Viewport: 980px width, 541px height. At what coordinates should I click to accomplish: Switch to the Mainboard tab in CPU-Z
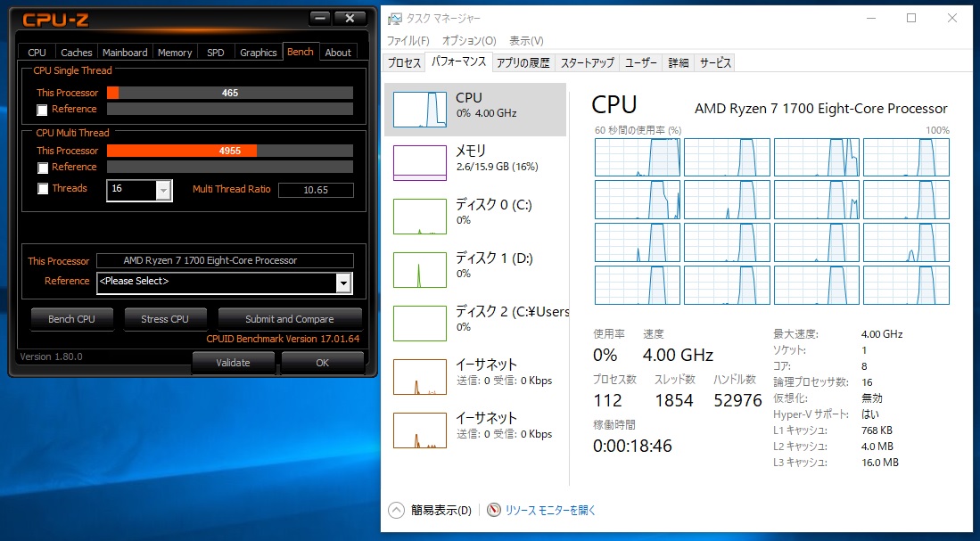[x=125, y=53]
